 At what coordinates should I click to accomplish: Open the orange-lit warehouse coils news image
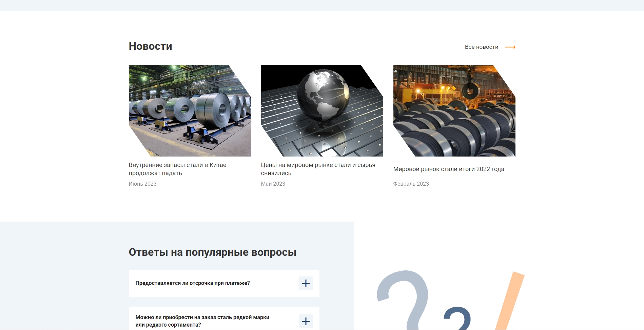(x=454, y=111)
